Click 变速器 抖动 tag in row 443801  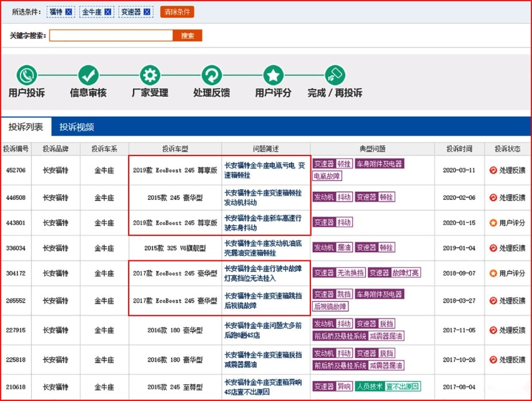[x=332, y=222]
